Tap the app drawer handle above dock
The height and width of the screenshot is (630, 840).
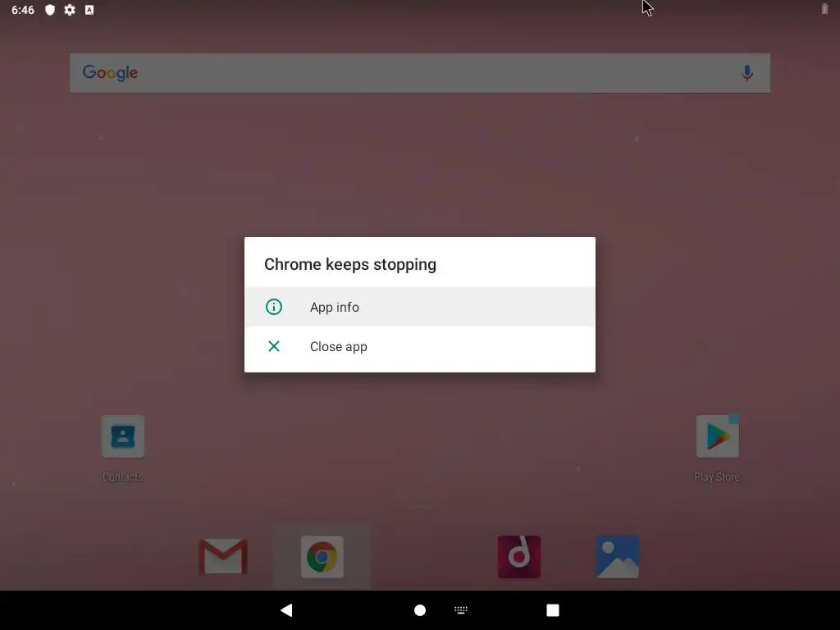420,506
